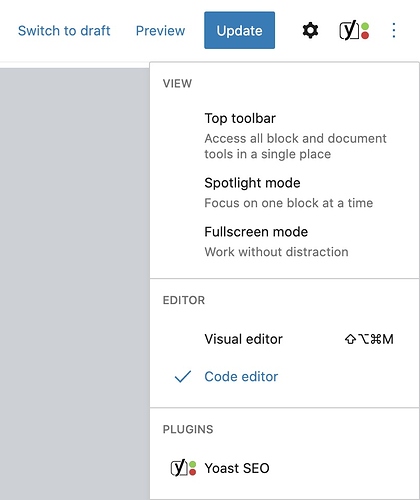
Task: Click 'Focus on one block at a time' description
Action: [289, 203]
